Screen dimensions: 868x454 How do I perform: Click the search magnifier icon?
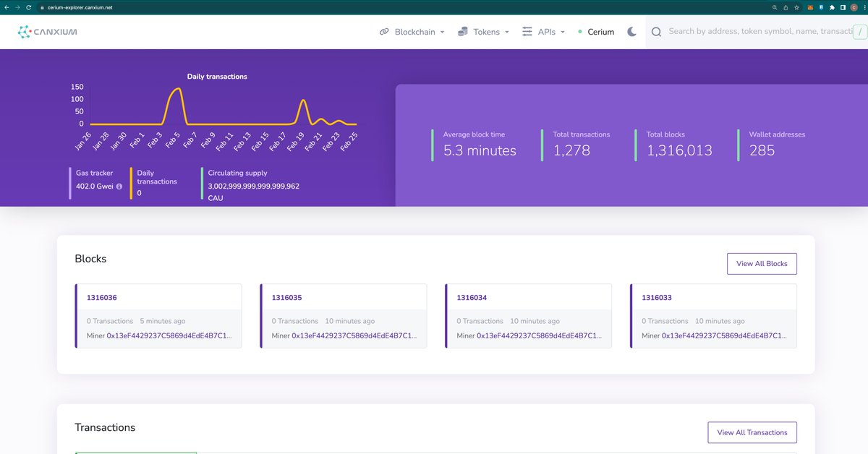pos(656,32)
